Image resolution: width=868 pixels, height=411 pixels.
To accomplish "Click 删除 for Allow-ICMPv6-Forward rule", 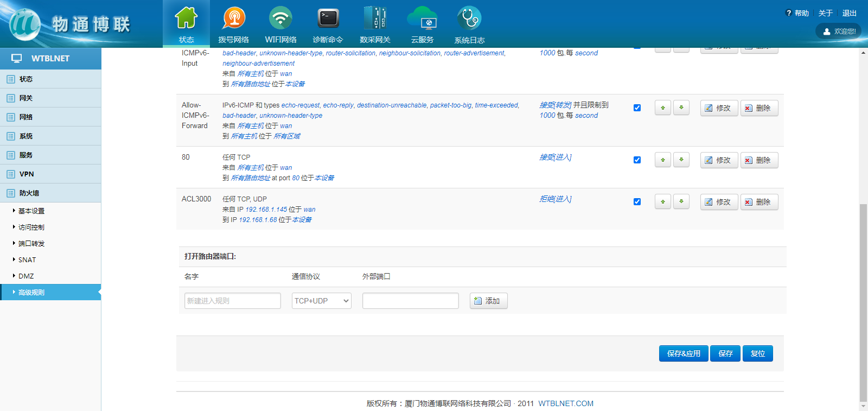I will pyautogui.click(x=759, y=108).
